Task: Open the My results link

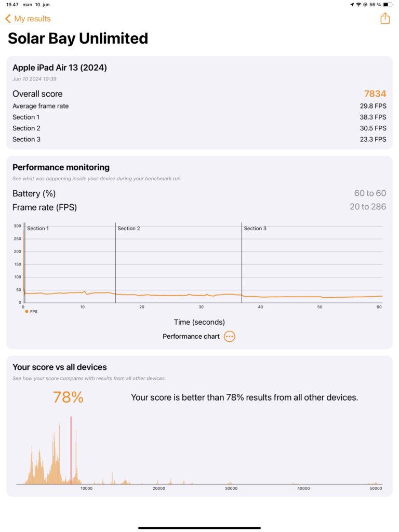Action: click(x=32, y=19)
